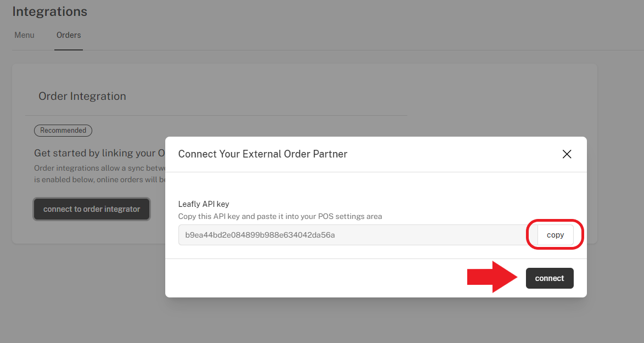Click connect to order integrator button

coord(92,209)
